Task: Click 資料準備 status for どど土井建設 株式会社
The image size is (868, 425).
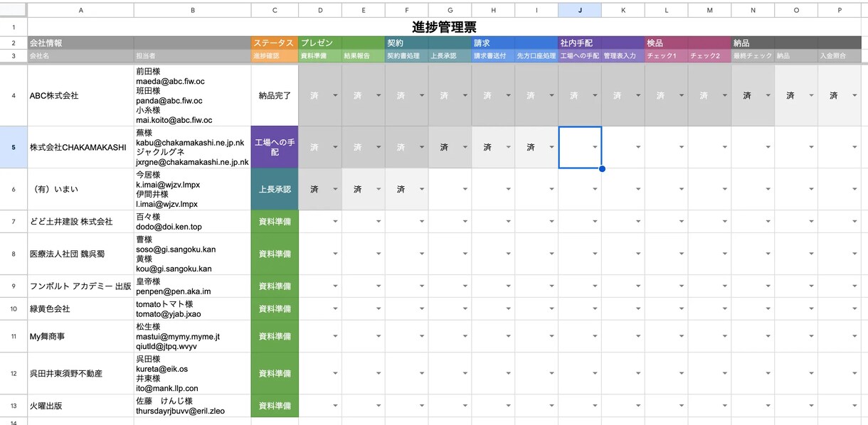Action: pos(275,222)
